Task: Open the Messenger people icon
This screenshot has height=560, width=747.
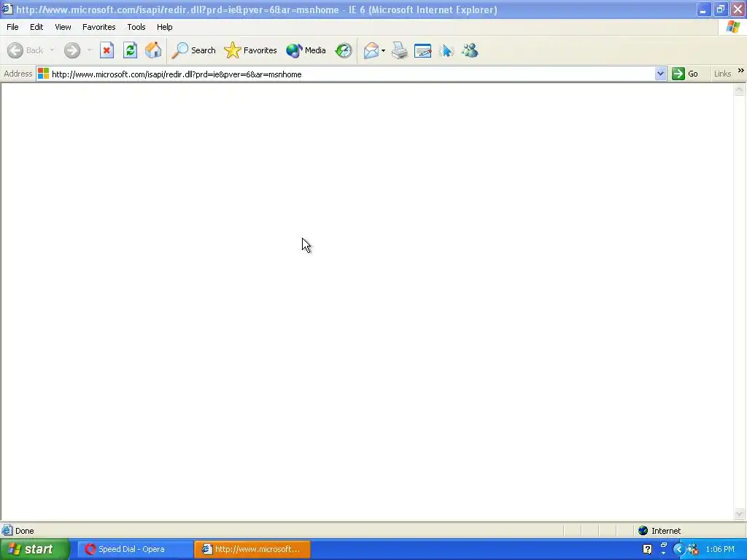Action: point(470,50)
